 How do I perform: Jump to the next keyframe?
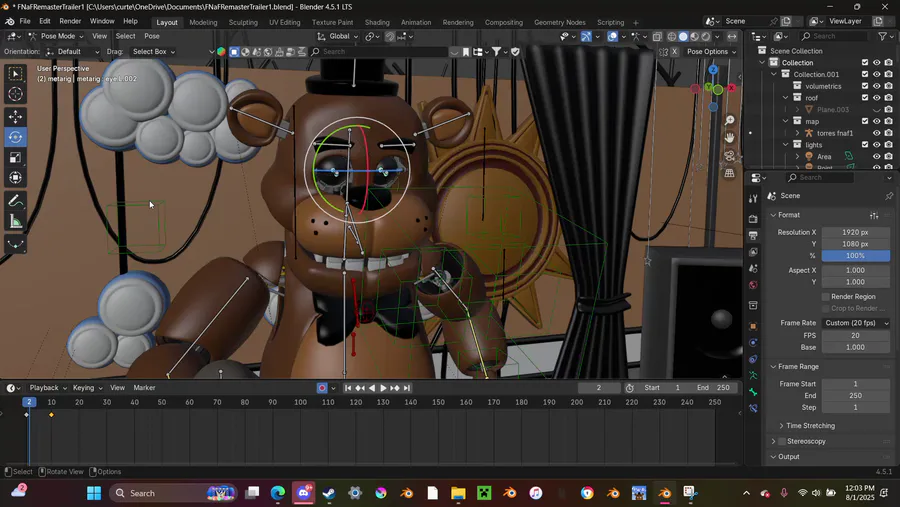[x=395, y=388]
